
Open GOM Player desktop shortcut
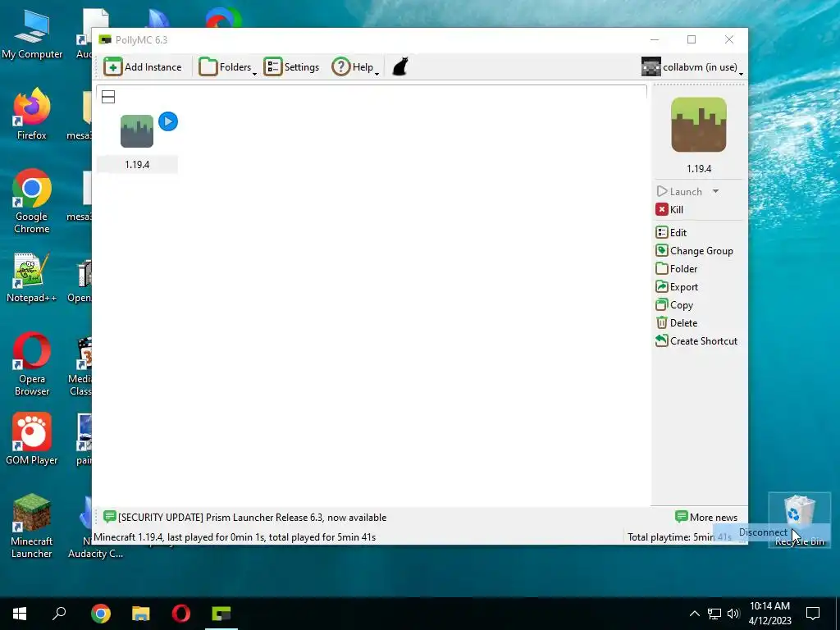32,439
